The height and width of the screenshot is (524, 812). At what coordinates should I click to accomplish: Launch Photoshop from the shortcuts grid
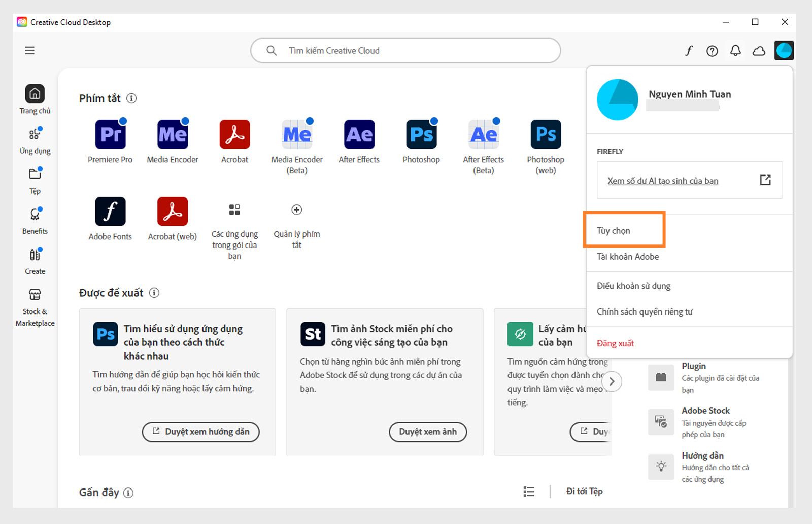421,134
